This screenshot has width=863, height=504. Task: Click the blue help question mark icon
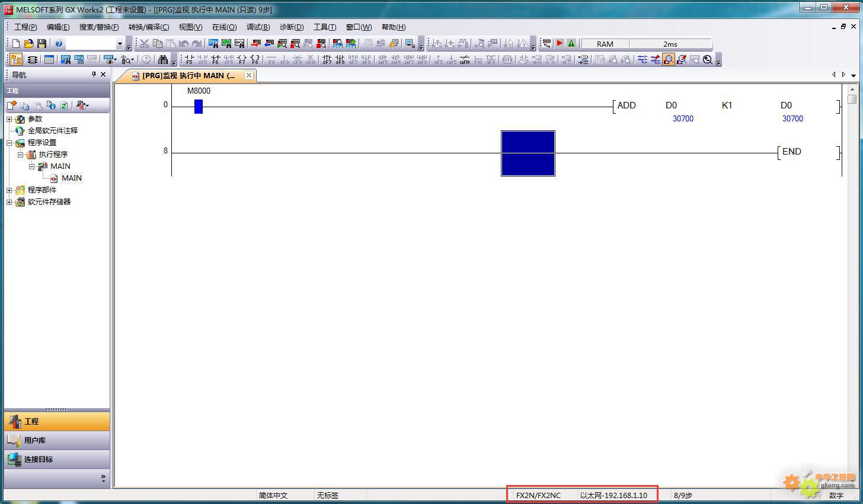pos(59,44)
